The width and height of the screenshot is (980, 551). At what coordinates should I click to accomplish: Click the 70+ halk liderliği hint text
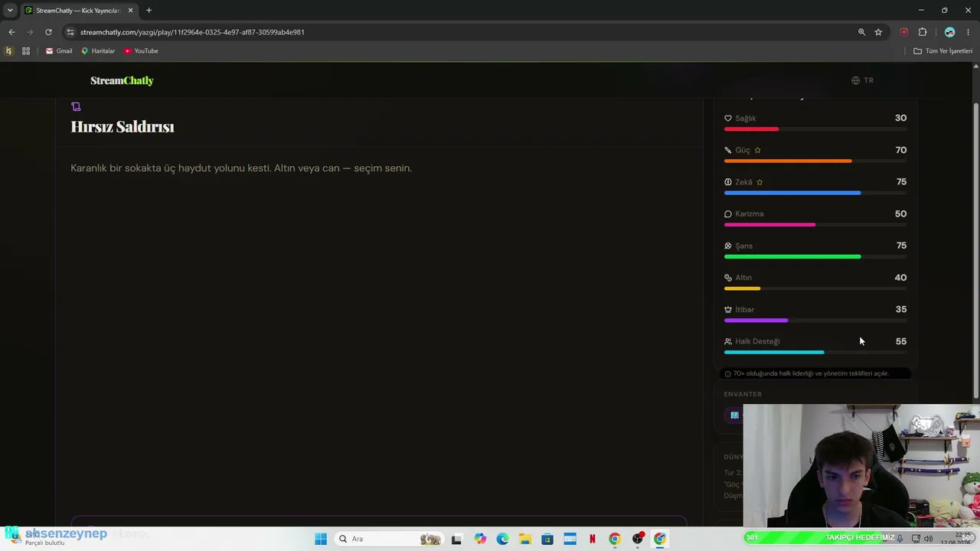click(x=811, y=373)
